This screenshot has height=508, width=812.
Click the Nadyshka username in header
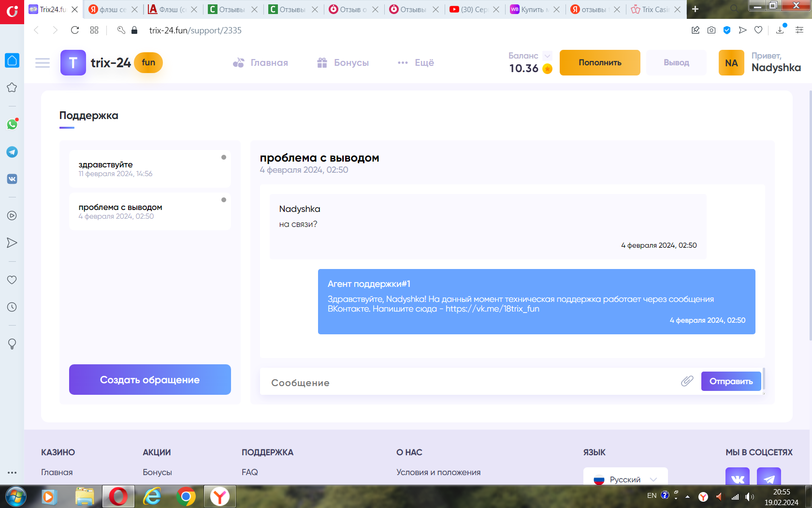(x=776, y=68)
